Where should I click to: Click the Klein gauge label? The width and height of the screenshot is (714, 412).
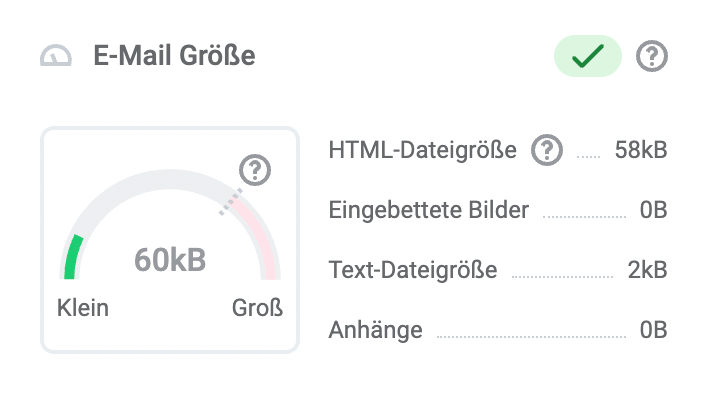(x=83, y=308)
